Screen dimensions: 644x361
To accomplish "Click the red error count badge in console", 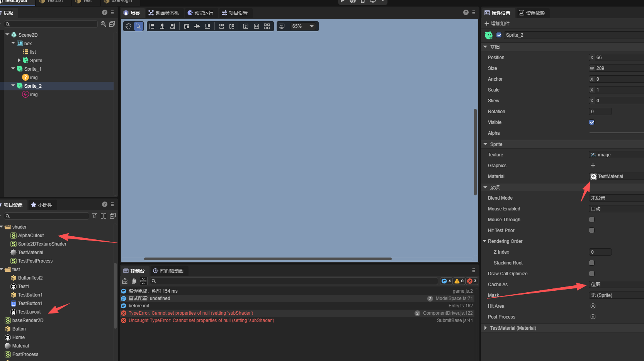I will 472,281.
